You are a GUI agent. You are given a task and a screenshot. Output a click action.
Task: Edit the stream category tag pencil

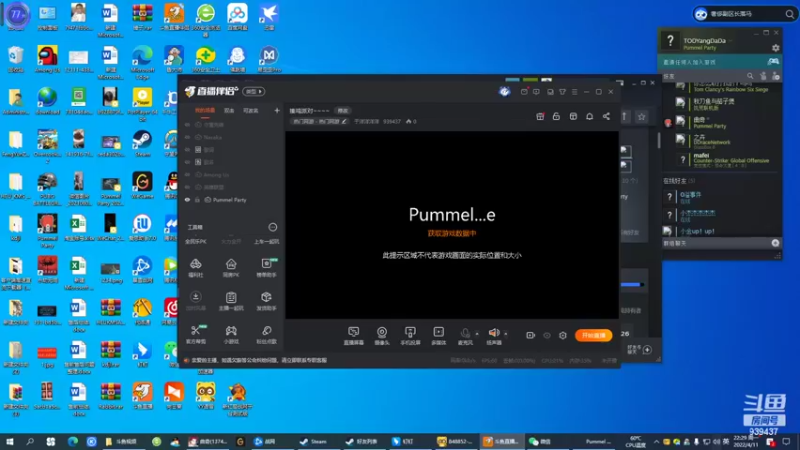(x=344, y=121)
